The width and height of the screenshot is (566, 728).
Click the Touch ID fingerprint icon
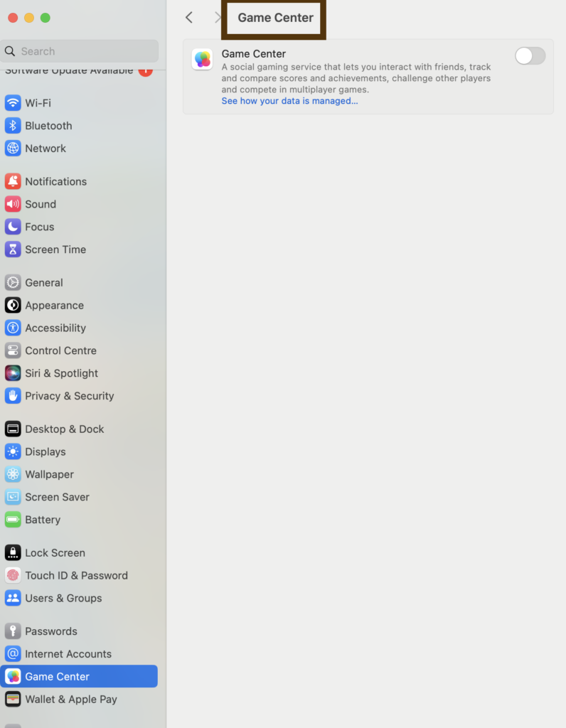pos(13,575)
